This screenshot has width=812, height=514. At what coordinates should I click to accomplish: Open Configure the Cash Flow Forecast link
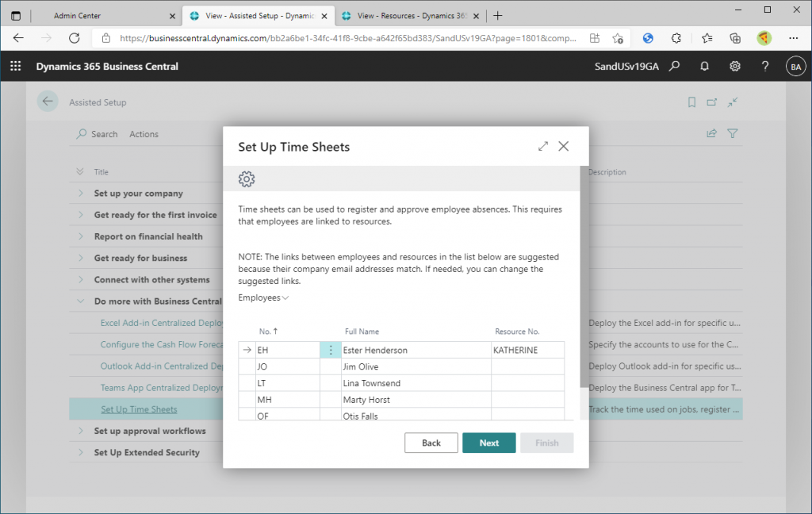(162, 344)
